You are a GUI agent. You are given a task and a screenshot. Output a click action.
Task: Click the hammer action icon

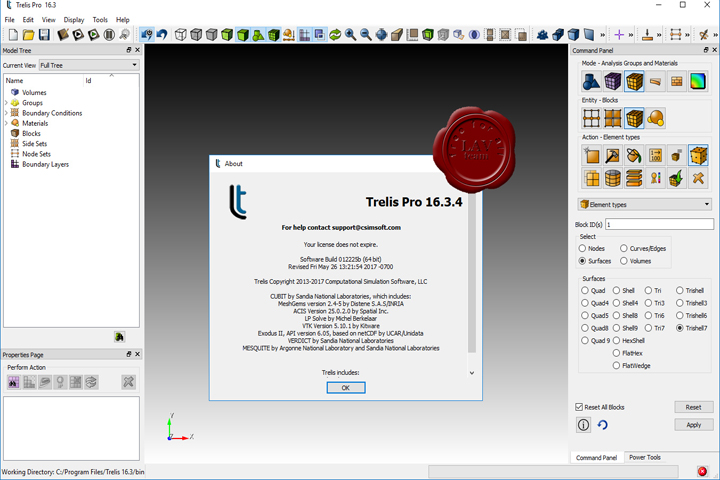[613, 156]
